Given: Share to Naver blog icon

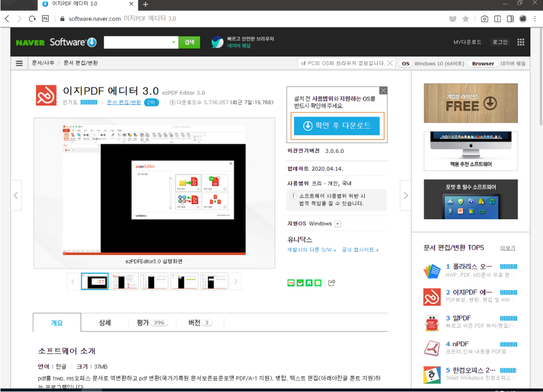Looking at the screenshot, I should 291,283.
